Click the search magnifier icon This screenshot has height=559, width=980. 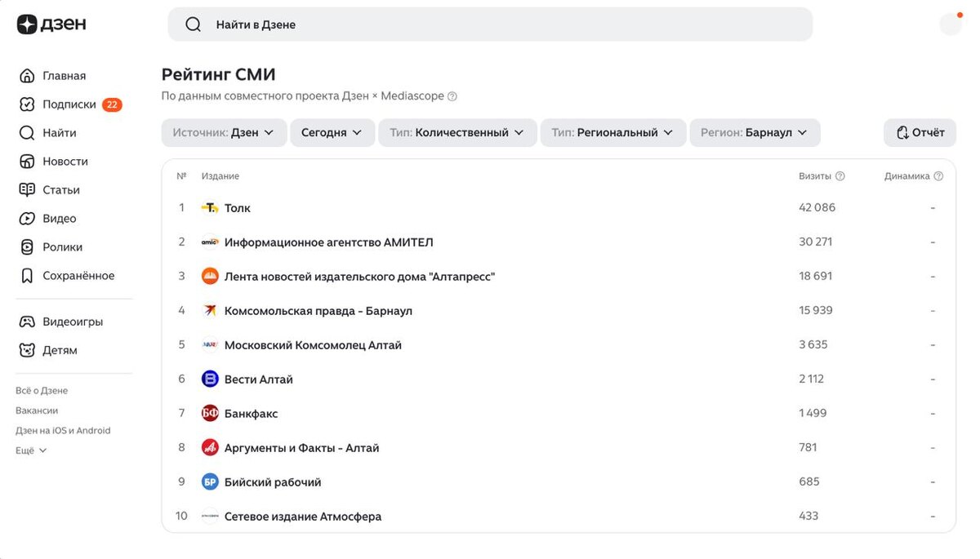(x=194, y=24)
